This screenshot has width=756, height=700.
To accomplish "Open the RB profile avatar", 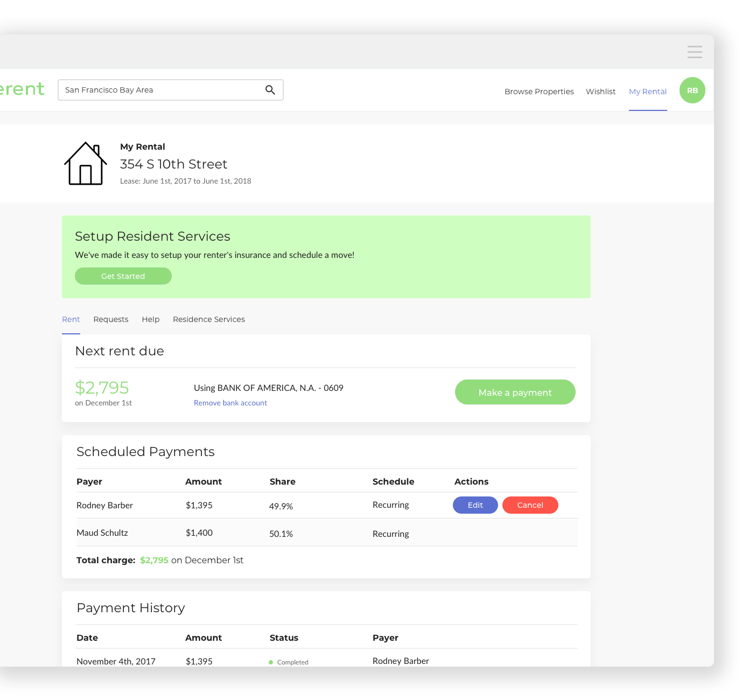I will (x=692, y=90).
